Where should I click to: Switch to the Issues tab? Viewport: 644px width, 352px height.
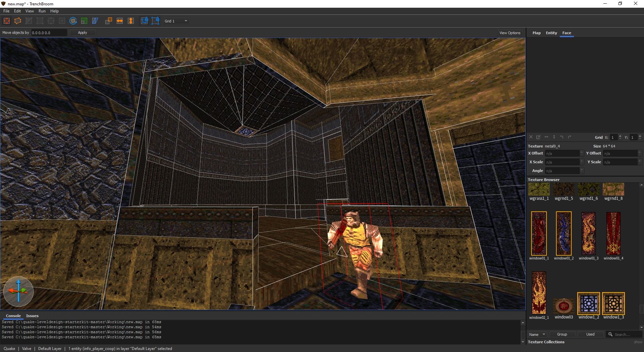point(32,316)
